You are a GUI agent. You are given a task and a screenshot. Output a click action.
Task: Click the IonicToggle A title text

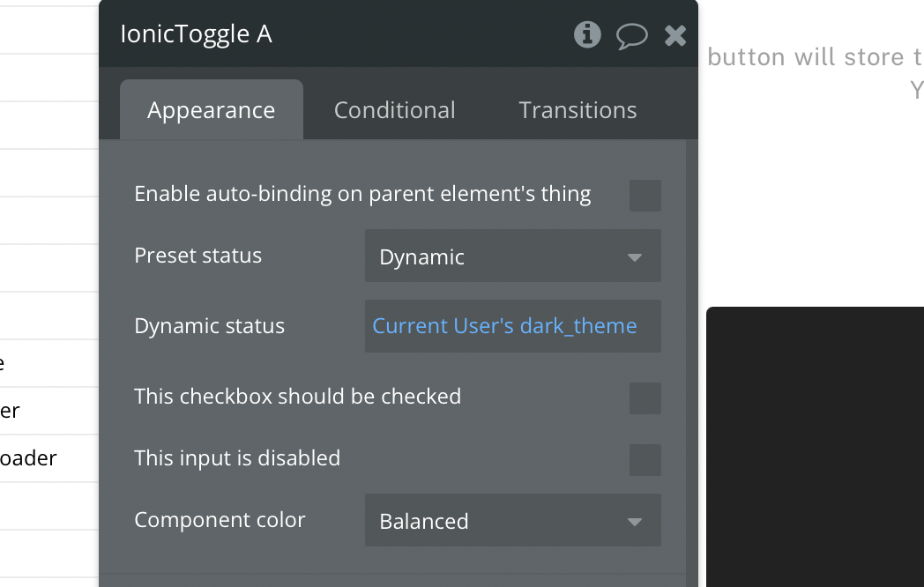(197, 34)
